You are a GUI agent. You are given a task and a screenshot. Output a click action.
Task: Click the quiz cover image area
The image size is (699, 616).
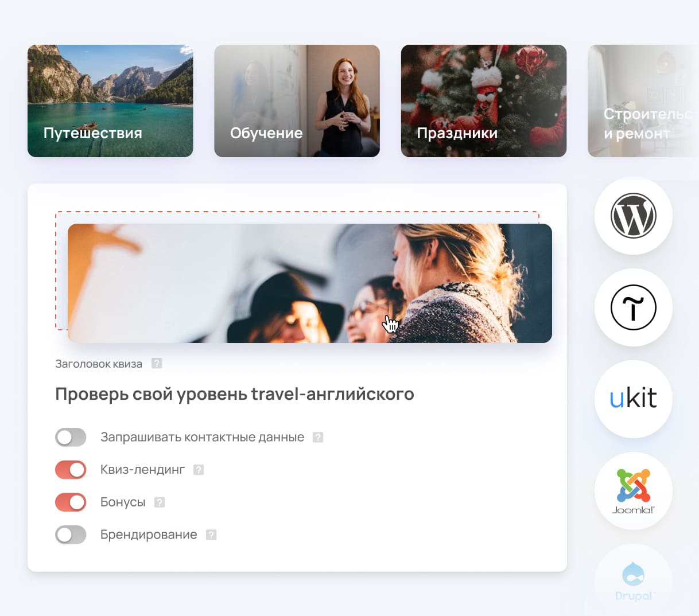(310, 282)
